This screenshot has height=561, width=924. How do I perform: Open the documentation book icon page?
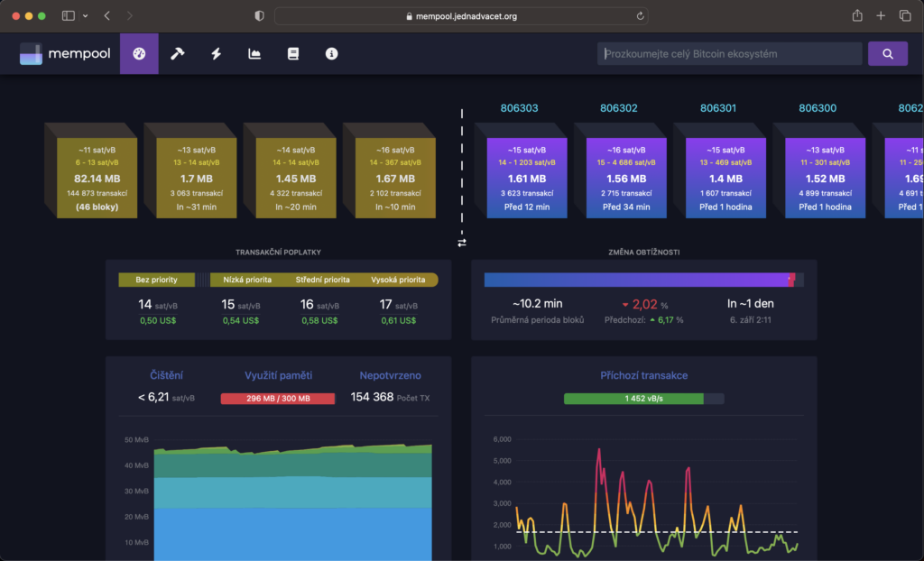click(x=293, y=53)
